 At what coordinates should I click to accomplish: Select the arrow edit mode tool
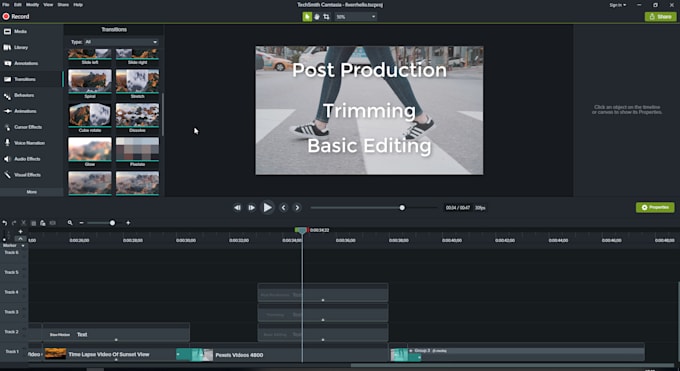307,16
